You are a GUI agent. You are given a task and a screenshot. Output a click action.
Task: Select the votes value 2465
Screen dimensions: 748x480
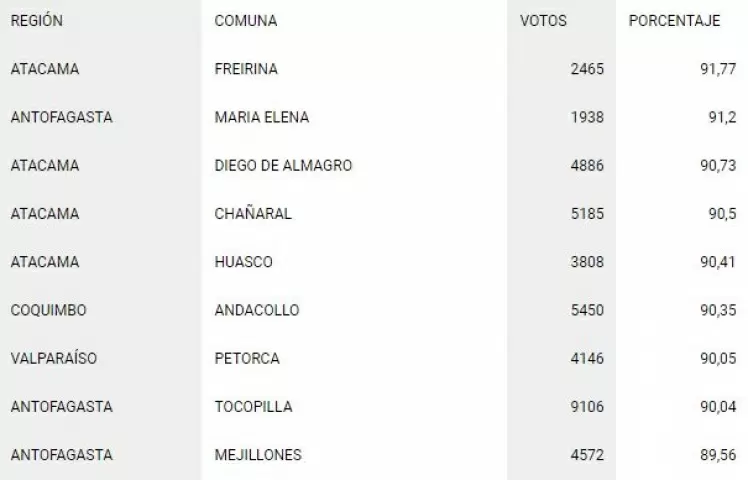click(x=587, y=69)
